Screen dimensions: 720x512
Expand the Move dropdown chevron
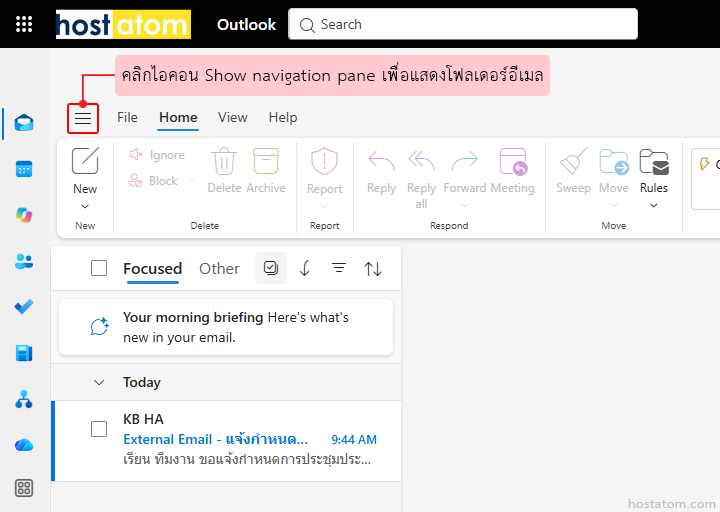tap(614, 205)
